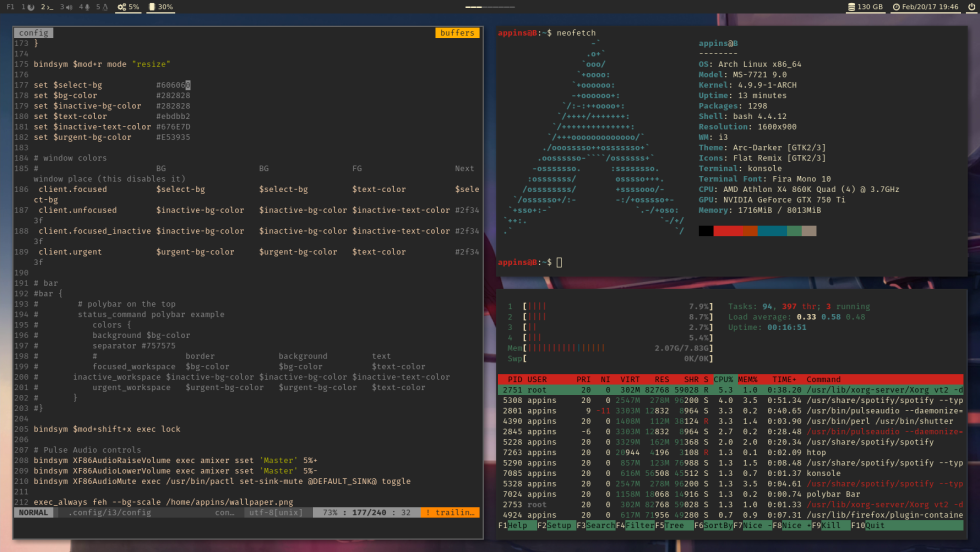Open the power menu icon in polybar
This screenshot has height=552, width=980.
point(971,7)
